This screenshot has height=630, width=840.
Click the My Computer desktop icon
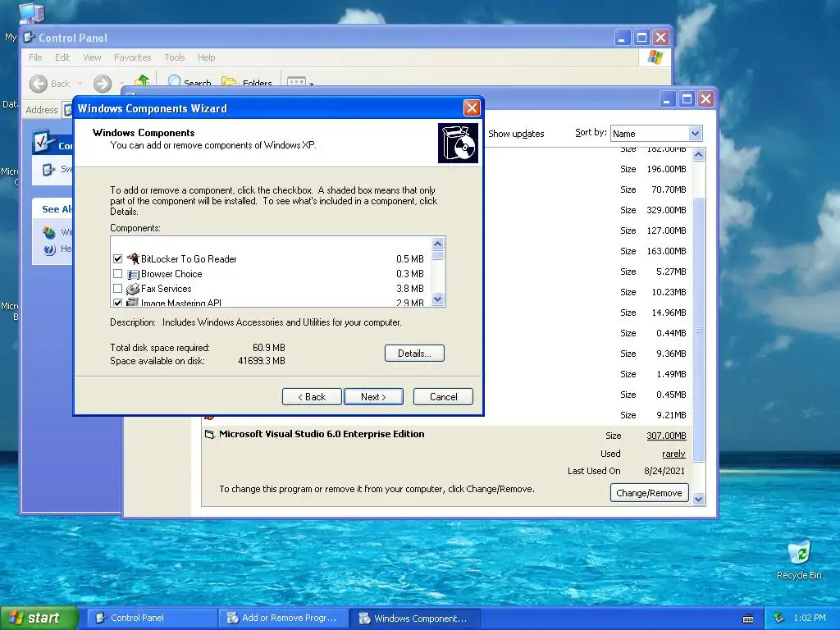pyautogui.click(x=32, y=13)
